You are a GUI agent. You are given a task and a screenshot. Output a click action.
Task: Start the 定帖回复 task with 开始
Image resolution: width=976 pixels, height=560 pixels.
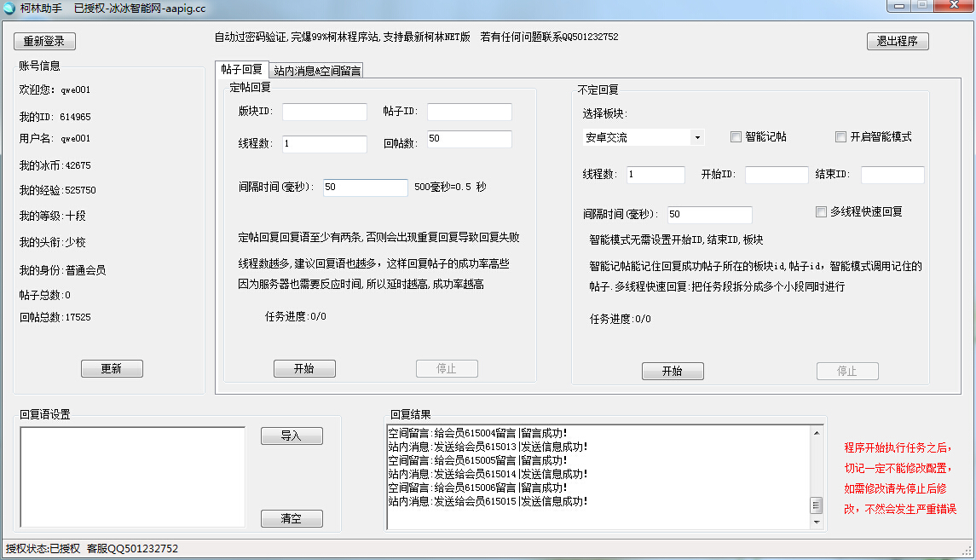point(304,369)
